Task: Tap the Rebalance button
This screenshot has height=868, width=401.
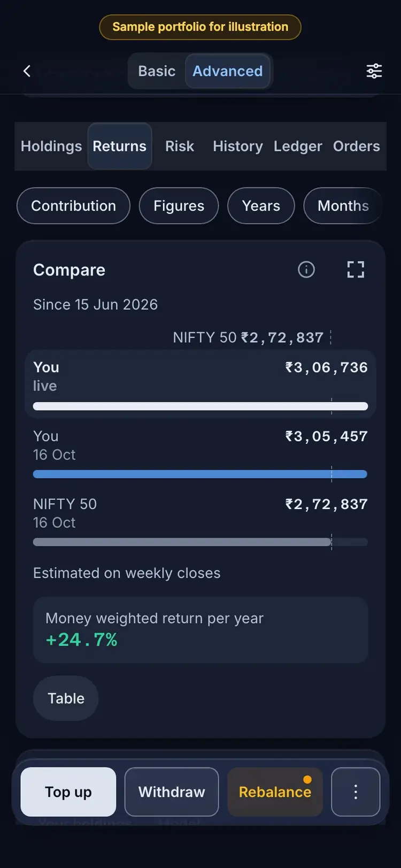Action: 275,792
